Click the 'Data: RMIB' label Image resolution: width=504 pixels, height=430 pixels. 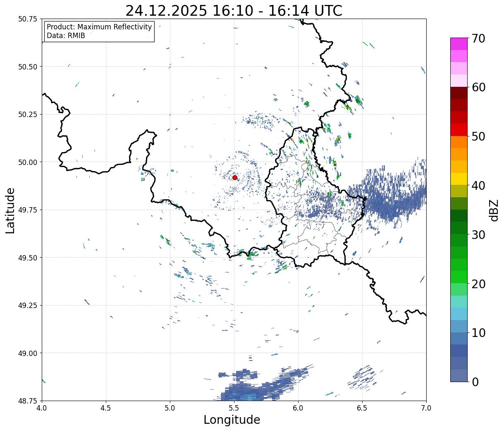point(66,36)
